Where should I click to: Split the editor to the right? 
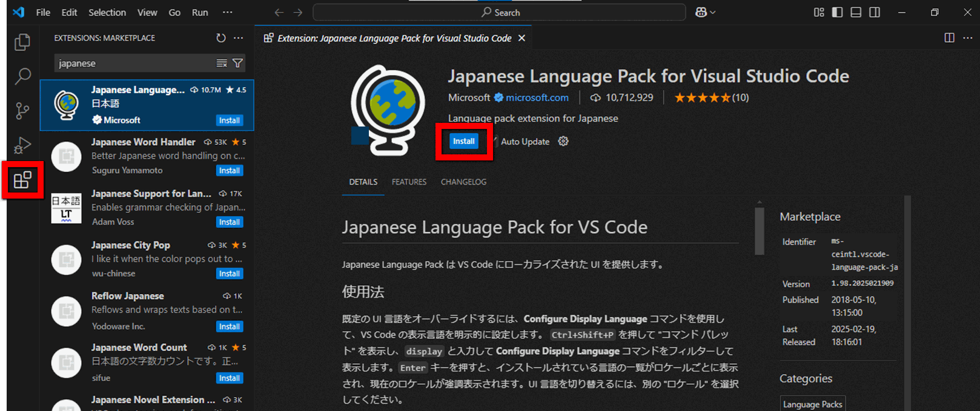click(949, 38)
